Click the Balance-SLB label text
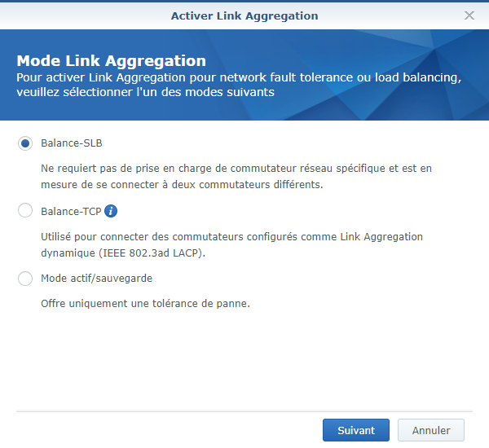 [x=72, y=143]
